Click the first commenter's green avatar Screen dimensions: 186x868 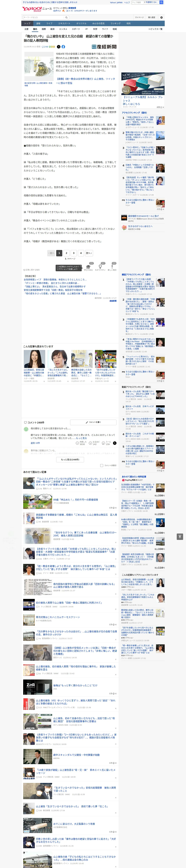pos(26,429)
